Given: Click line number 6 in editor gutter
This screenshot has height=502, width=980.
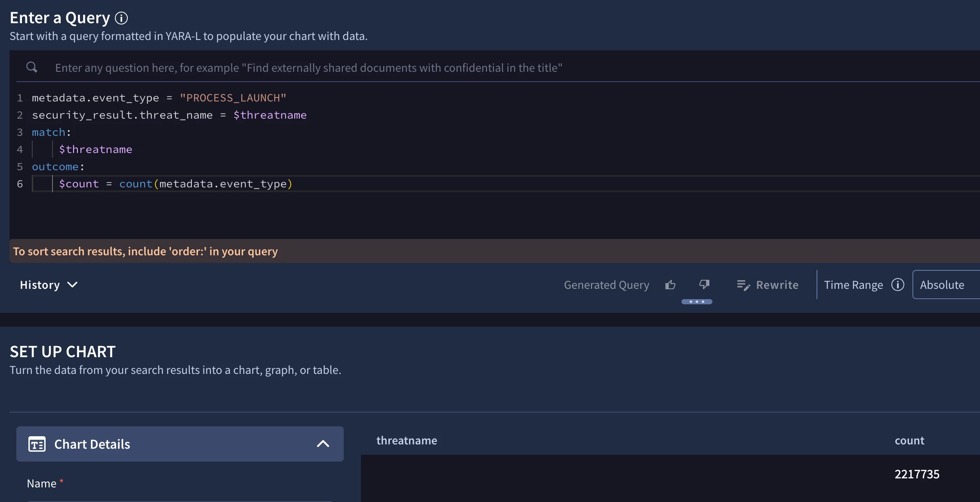Looking at the screenshot, I should point(20,184).
